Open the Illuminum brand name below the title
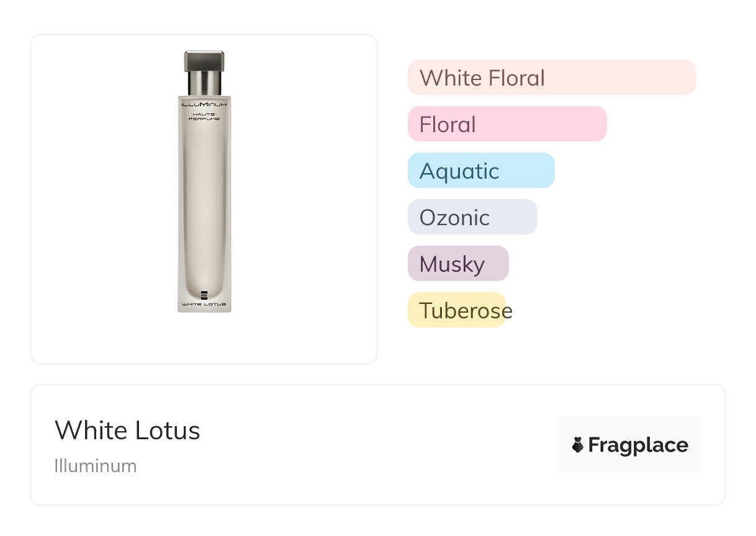756x536 pixels. click(x=96, y=466)
